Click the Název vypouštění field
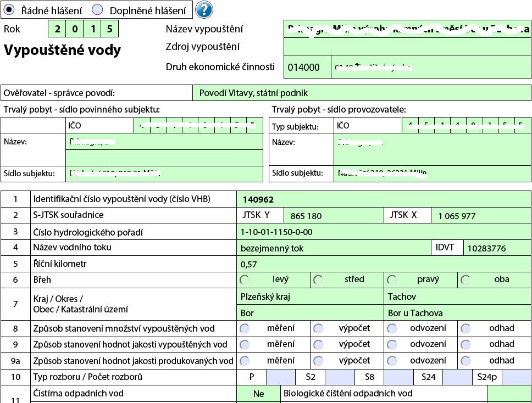 click(x=407, y=29)
